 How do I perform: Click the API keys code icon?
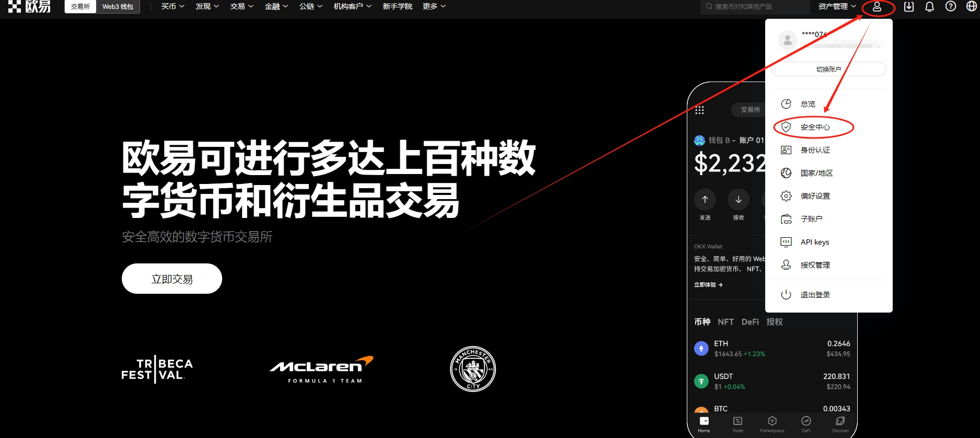786,242
